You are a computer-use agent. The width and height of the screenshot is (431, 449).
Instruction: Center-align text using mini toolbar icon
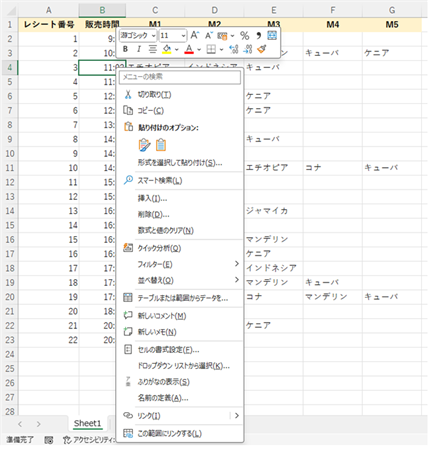(152, 49)
